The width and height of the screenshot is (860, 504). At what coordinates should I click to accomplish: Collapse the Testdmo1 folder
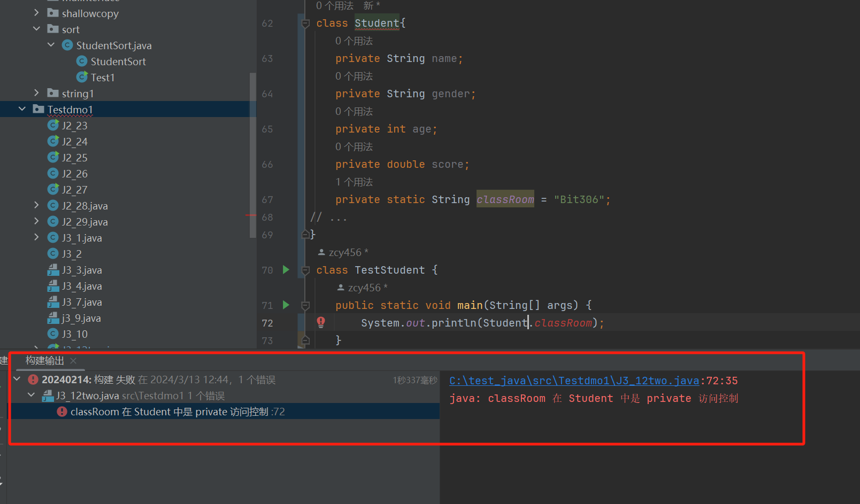(22, 108)
